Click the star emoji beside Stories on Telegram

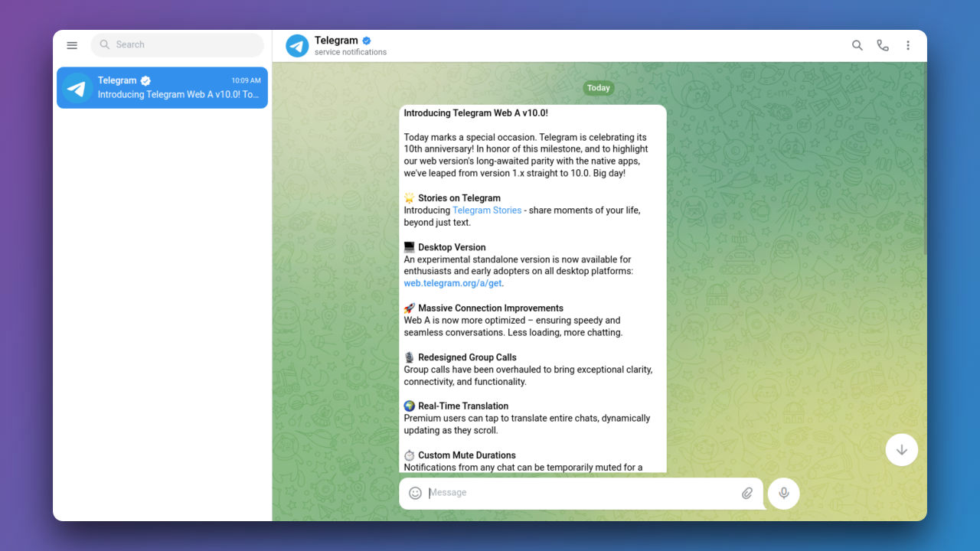point(410,198)
